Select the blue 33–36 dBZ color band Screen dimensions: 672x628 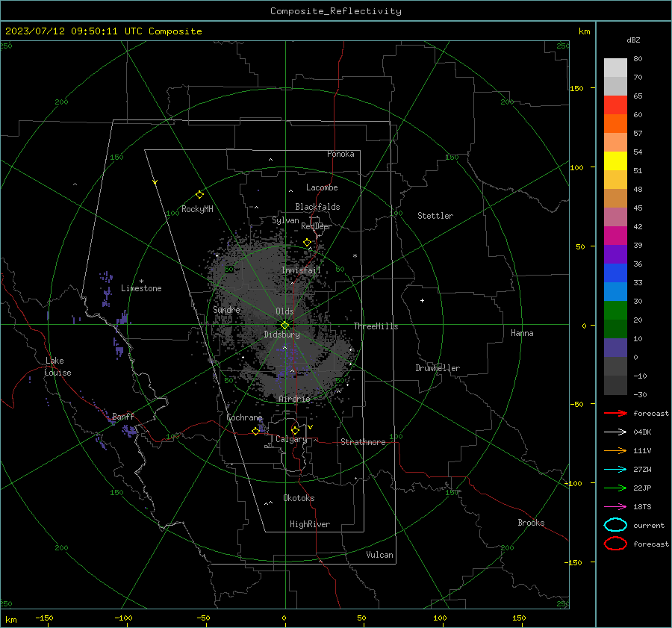pos(615,273)
